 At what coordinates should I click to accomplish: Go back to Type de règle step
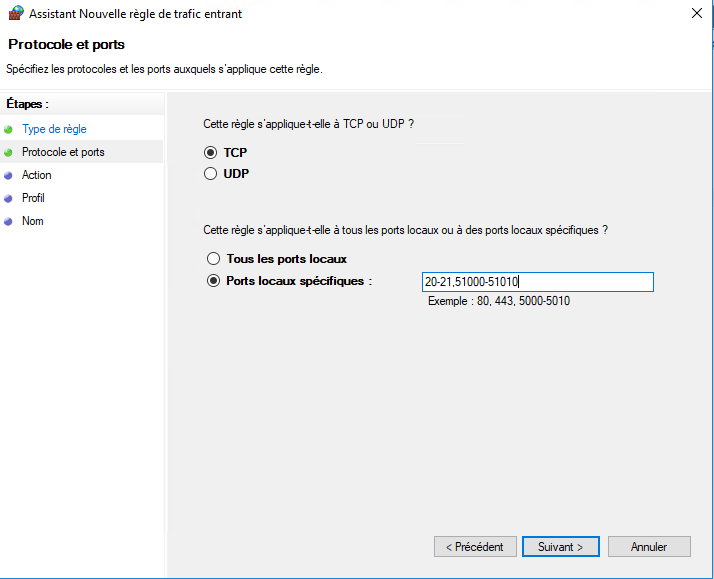54,129
